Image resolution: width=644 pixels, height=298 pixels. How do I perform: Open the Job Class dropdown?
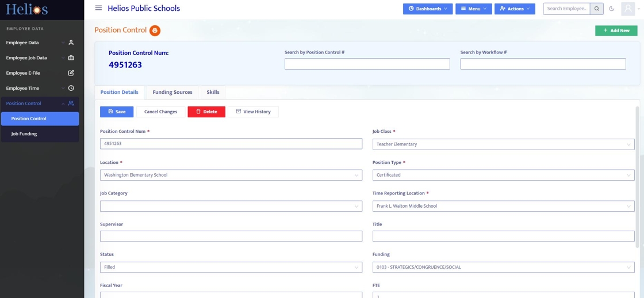[x=504, y=144]
